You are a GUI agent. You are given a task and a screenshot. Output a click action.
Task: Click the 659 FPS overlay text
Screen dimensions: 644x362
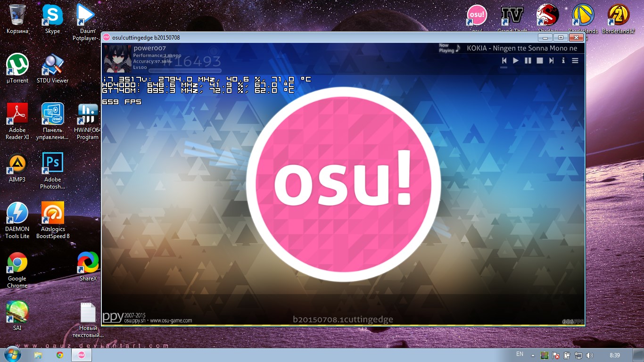(x=122, y=102)
